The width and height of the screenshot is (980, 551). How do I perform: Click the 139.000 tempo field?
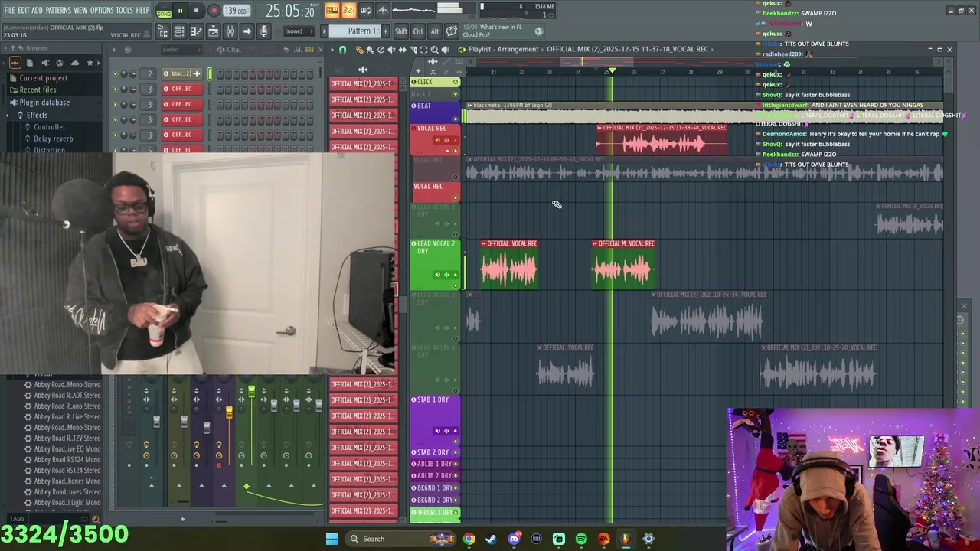tap(236, 11)
